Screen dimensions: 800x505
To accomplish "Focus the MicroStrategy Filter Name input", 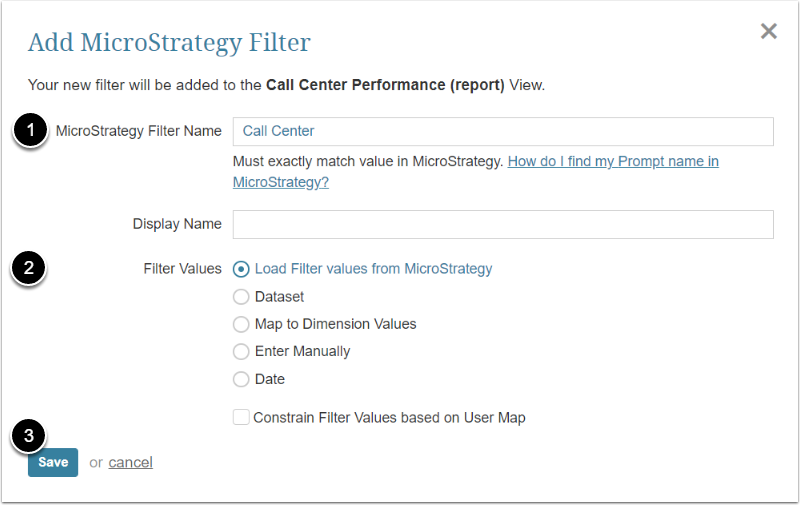I will pyautogui.click(x=503, y=131).
